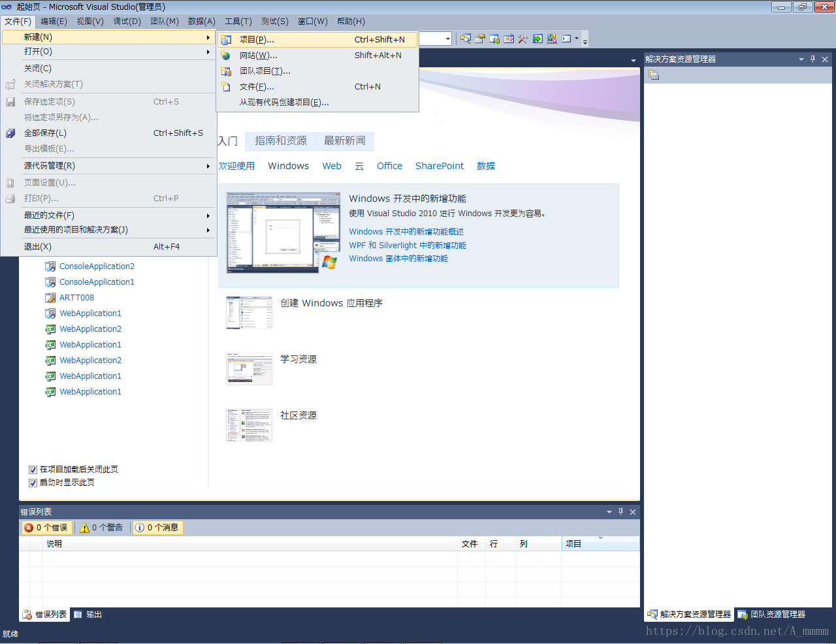Click the Solution Explorer properties icon in panel

653,75
